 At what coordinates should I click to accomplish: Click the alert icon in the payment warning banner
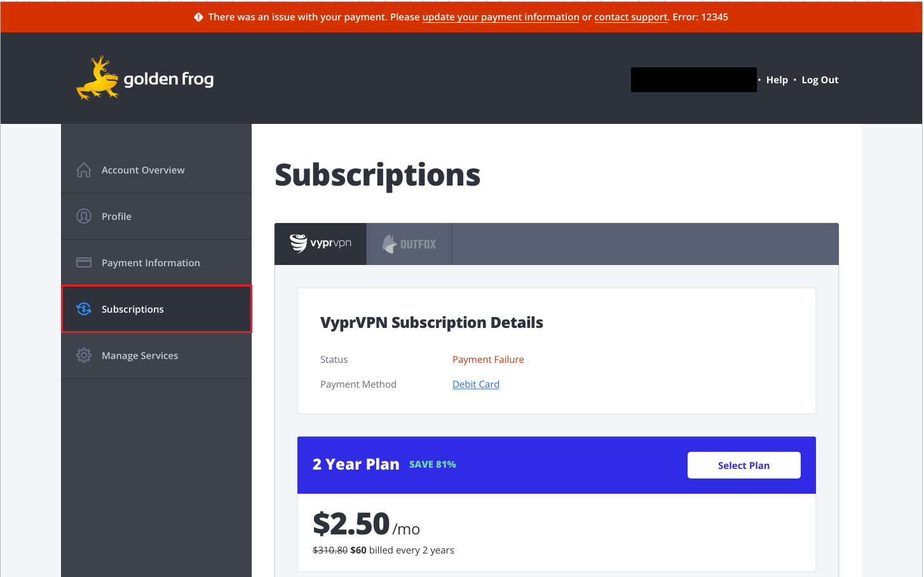point(200,17)
